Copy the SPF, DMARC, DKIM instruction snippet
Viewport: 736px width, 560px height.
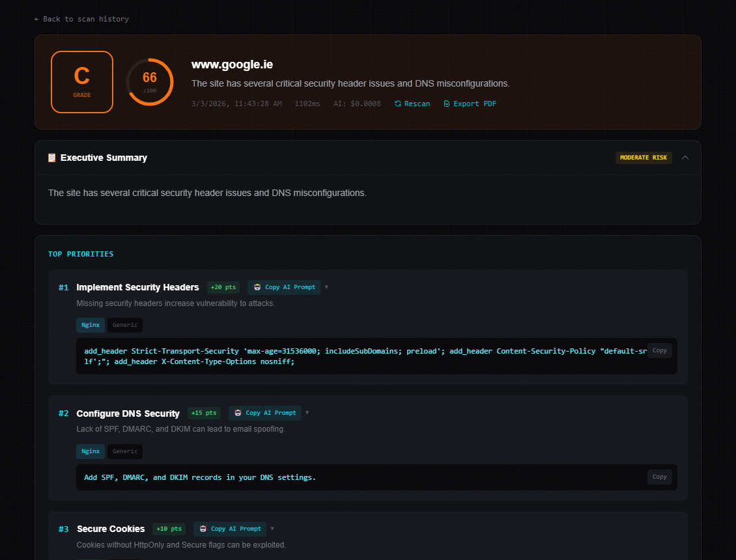point(660,477)
